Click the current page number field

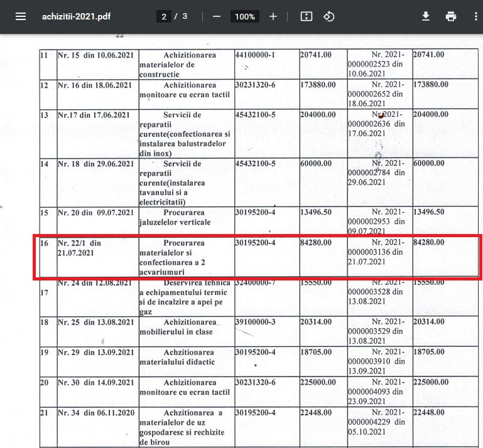tap(164, 17)
